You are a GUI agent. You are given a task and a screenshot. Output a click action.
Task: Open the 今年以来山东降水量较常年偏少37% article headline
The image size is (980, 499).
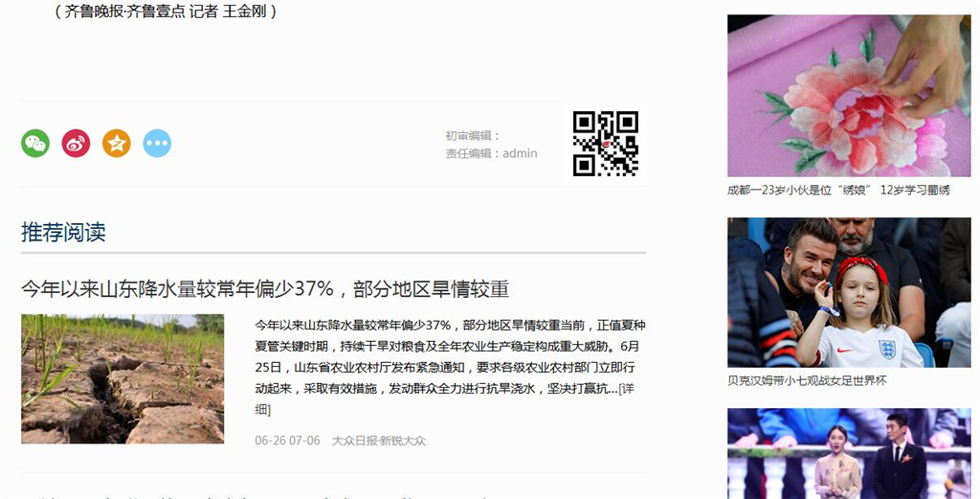coord(265,288)
